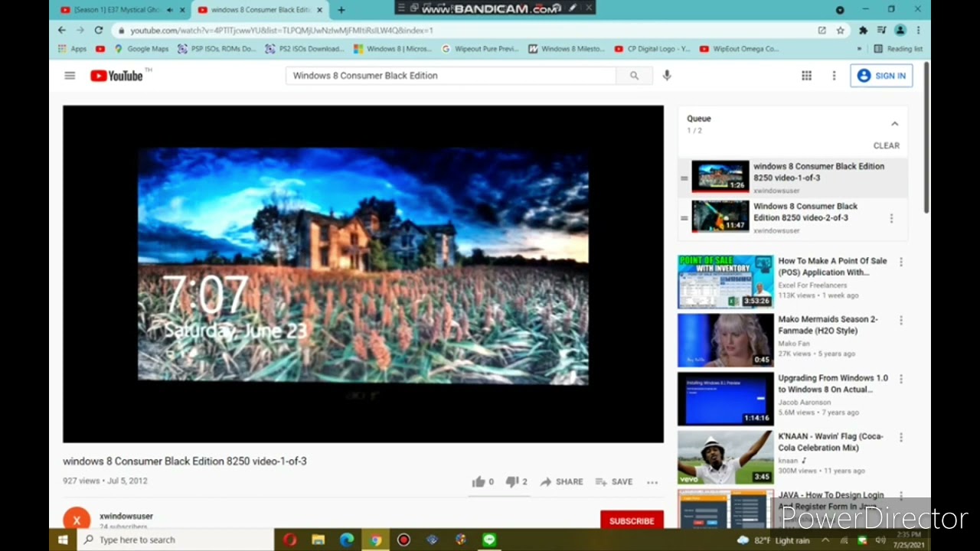Open PSP ISOs, ROMs bookmark

[x=217, y=48]
